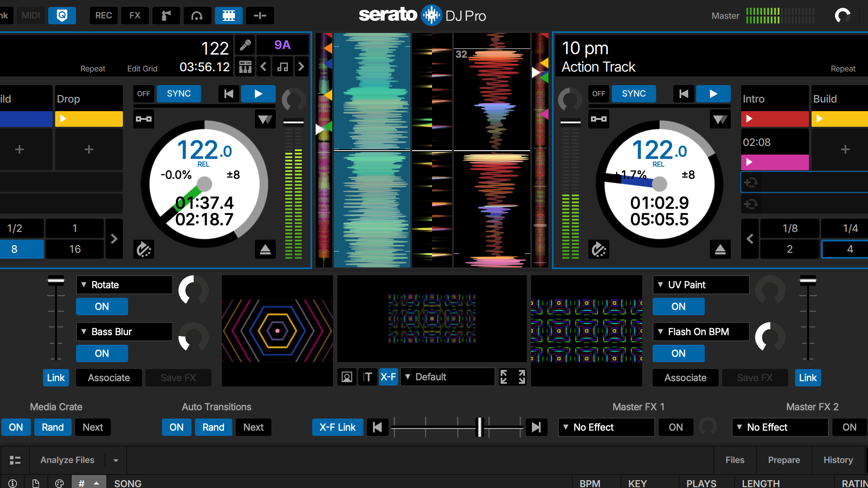The height and width of the screenshot is (488, 868).
Task: Click the video image overlay icon
Action: pos(347,377)
